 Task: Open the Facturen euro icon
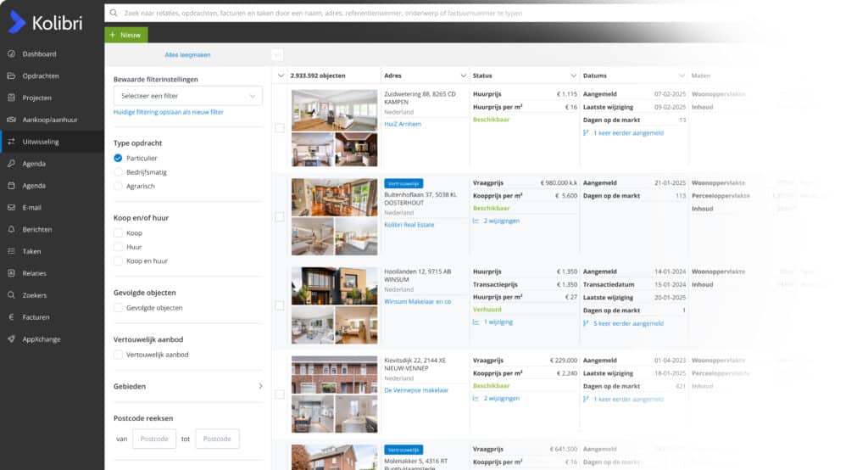(x=11, y=317)
